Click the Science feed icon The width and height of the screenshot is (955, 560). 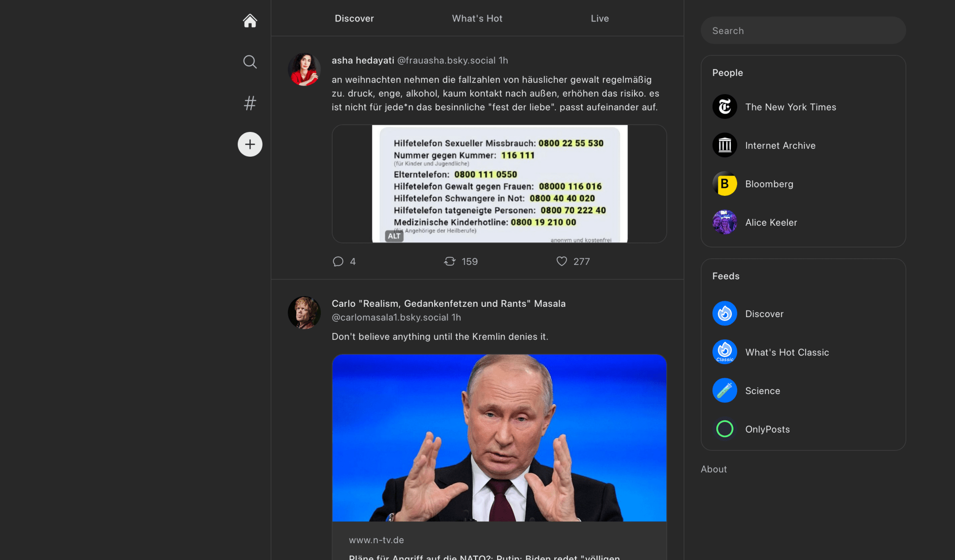coord(725,390)
